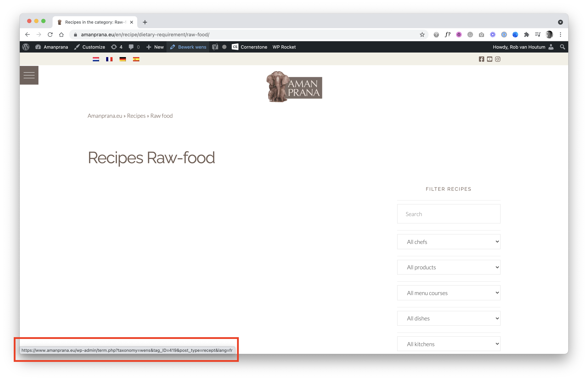Click Customize in the admin bar
This screenshot has height=380, width=588.
coord(90,47)
